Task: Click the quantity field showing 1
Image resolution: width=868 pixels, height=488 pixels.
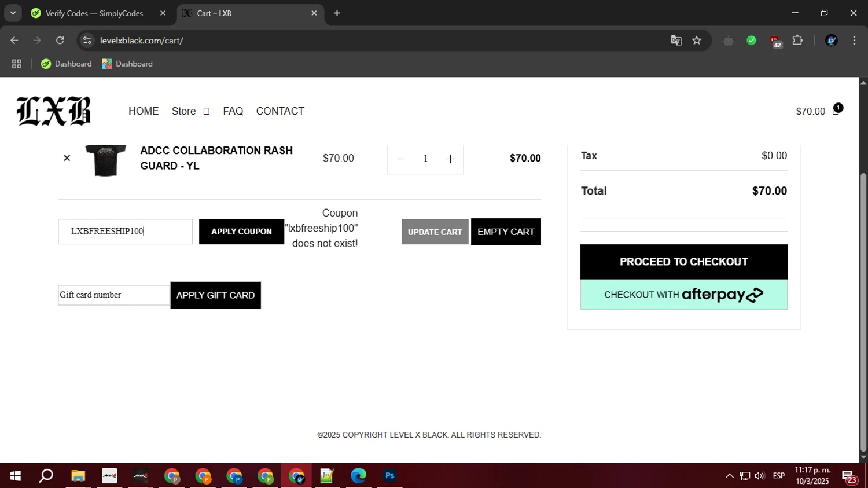Action: [425, 159]
